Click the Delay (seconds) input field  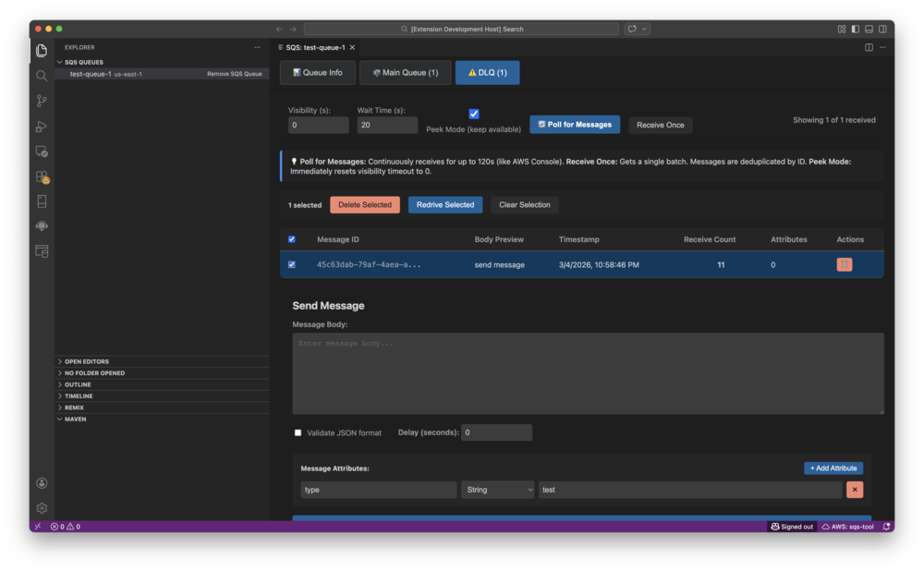click(496, 432)
